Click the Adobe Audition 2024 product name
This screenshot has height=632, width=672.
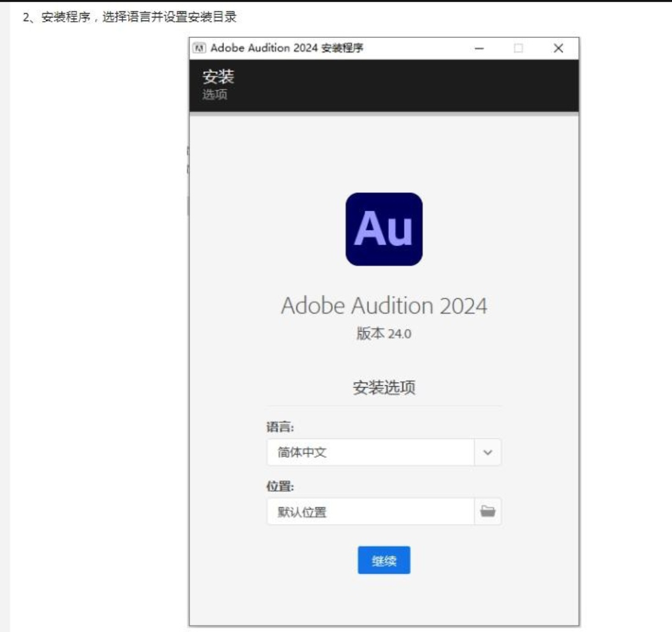tap(384, 305)
